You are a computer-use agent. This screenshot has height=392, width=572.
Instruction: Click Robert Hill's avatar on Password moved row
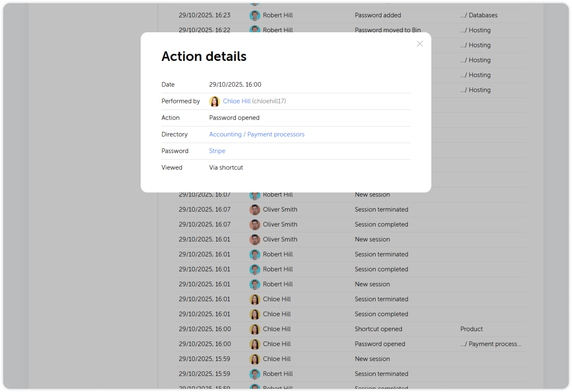coord(254,30)
